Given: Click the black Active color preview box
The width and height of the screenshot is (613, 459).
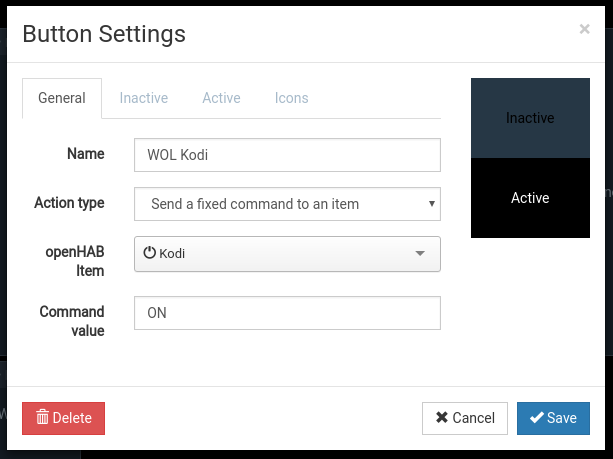Looking at the screenshot, I should tap(530, 198).
